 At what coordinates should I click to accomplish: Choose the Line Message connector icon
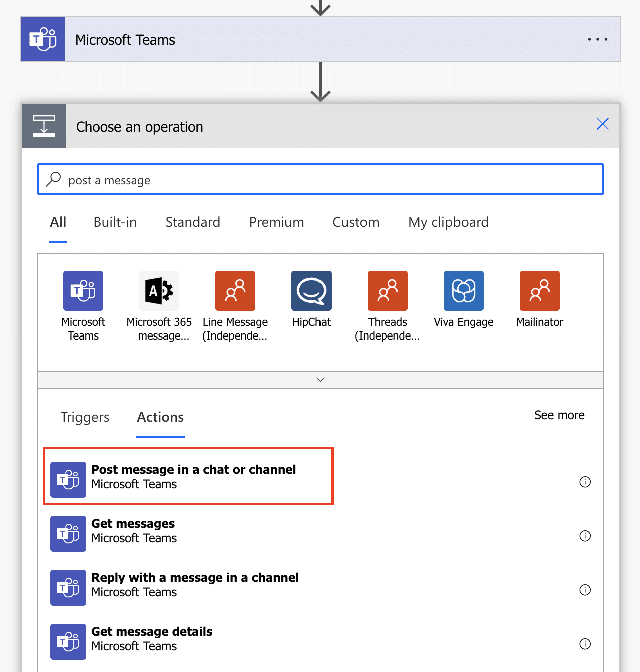pos(235,291)
